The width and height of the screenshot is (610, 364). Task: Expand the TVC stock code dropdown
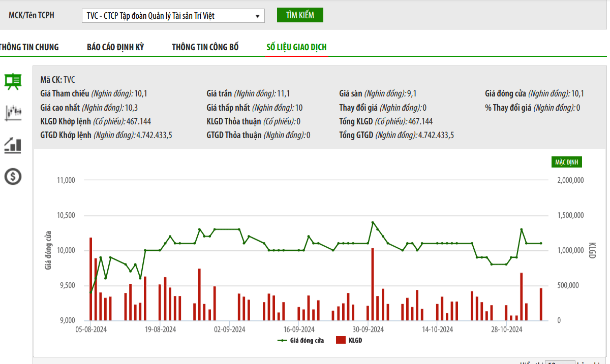(173, 16)
